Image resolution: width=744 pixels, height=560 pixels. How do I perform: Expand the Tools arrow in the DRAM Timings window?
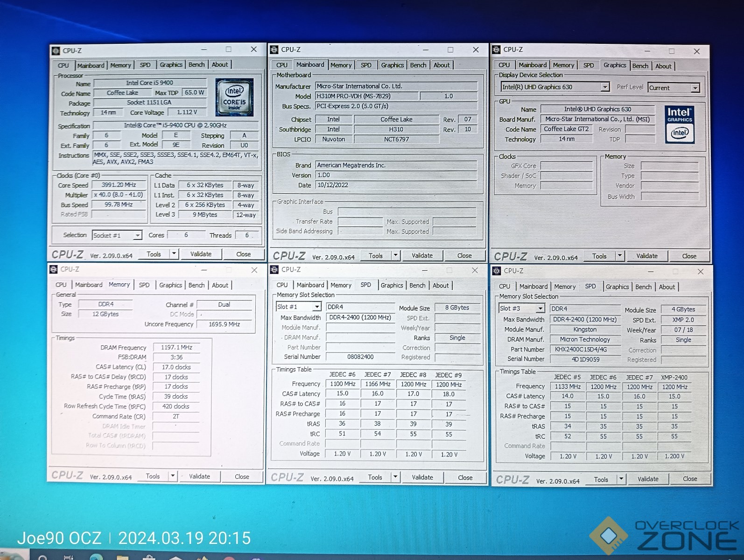(173, 476)
